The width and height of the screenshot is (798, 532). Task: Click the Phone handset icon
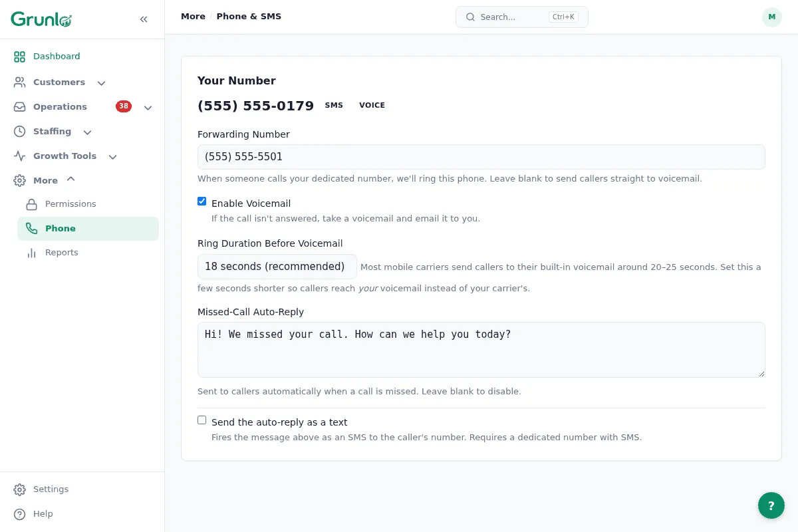click(x=31, y=229)
